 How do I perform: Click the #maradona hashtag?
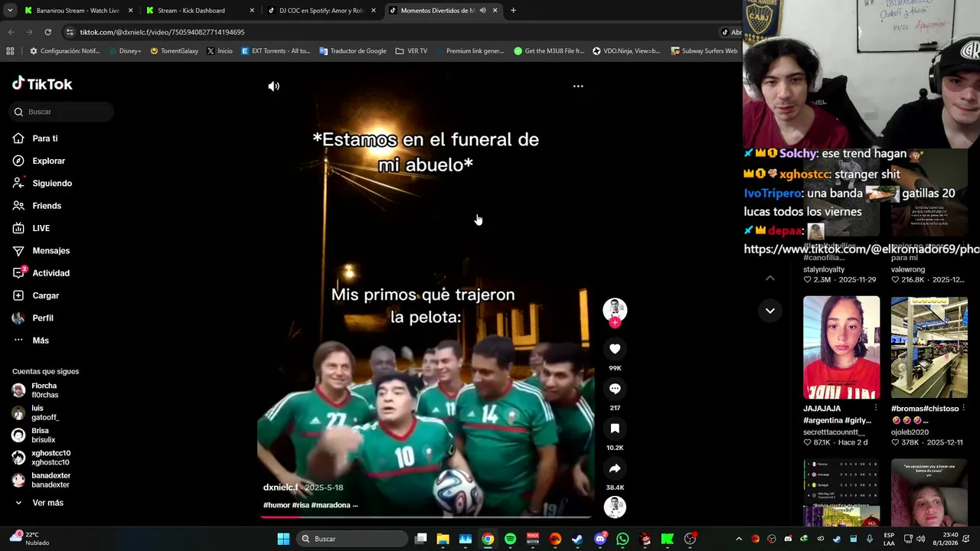(330, 505)
